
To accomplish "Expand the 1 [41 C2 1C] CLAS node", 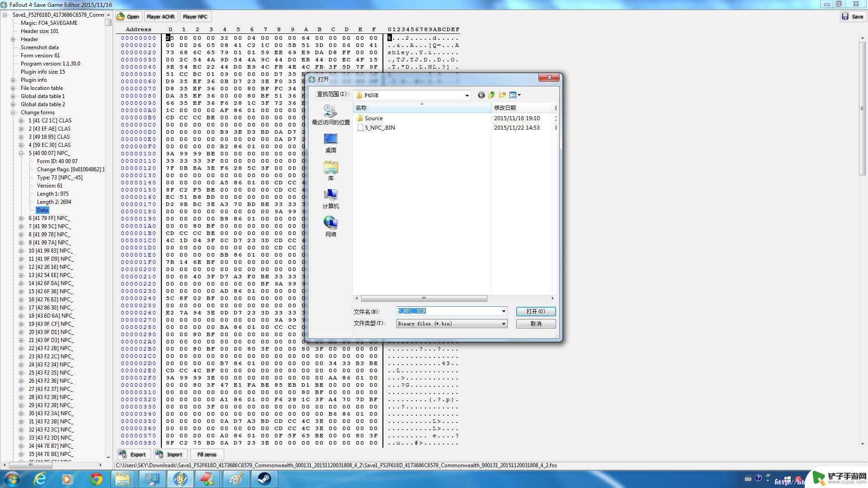I will pyautogui.click(x=21, y=121).
